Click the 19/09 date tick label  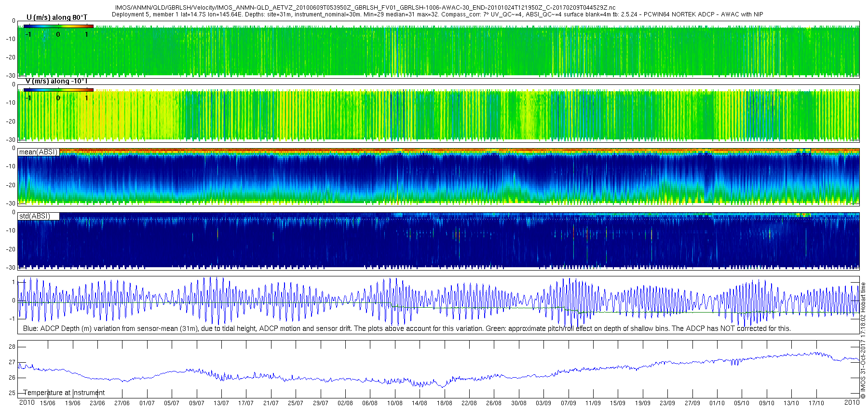click(x=643, y=403)
